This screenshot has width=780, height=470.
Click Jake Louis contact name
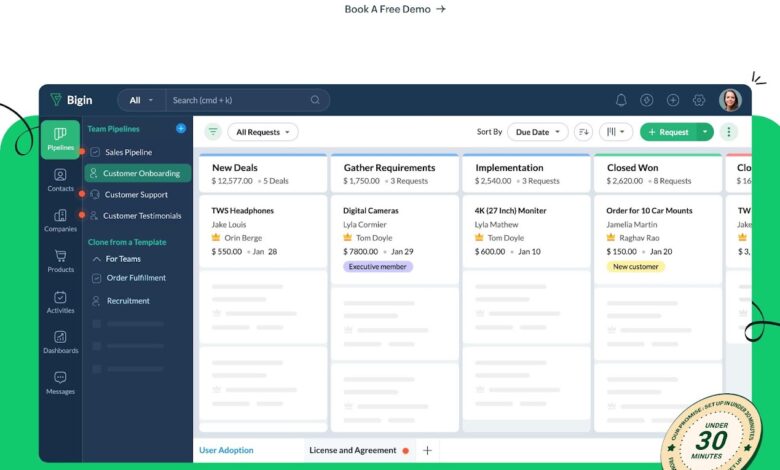[x=229, y=224]
